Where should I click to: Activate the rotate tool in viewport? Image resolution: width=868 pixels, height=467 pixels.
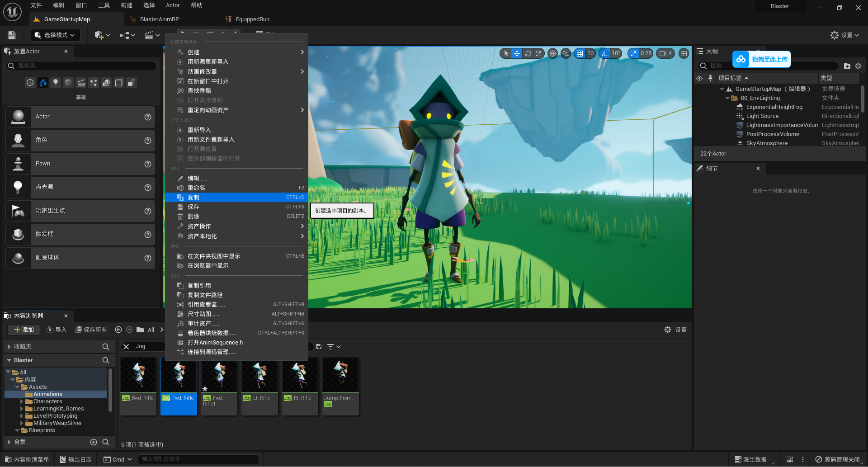pos(528,53)
